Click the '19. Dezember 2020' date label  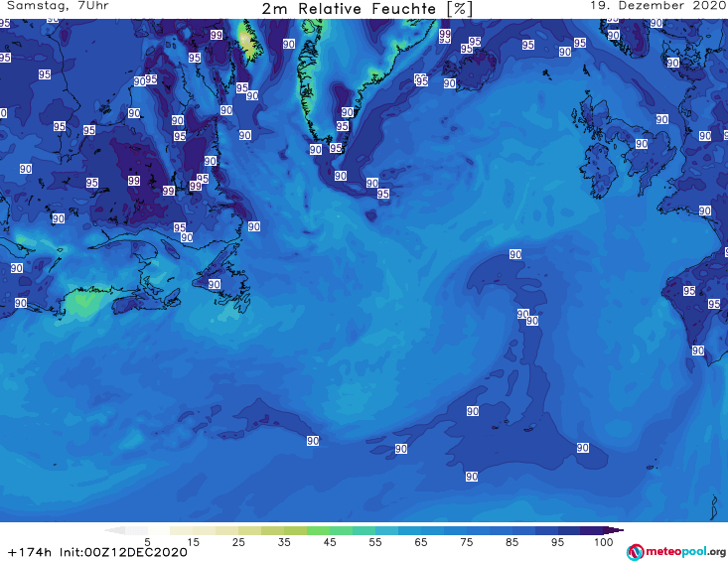pyautogui.click(x=657, y=6)
